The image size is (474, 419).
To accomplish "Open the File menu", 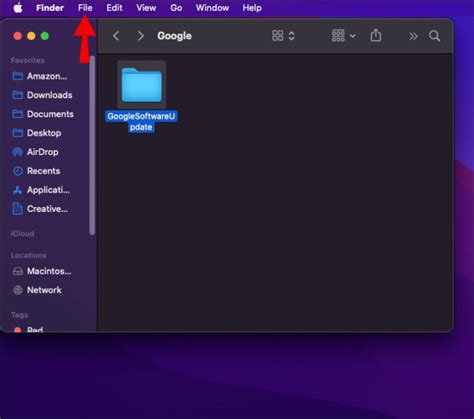I will click(x=85, y=8).
